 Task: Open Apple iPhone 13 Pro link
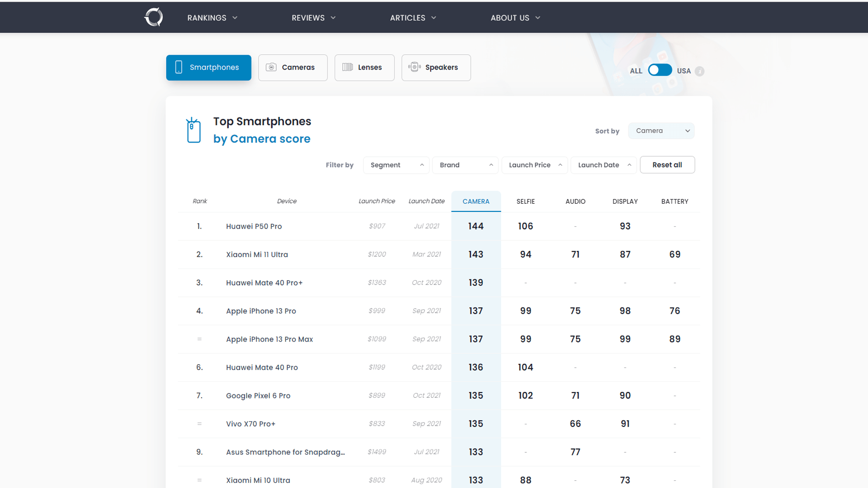[x=261, y=311]
